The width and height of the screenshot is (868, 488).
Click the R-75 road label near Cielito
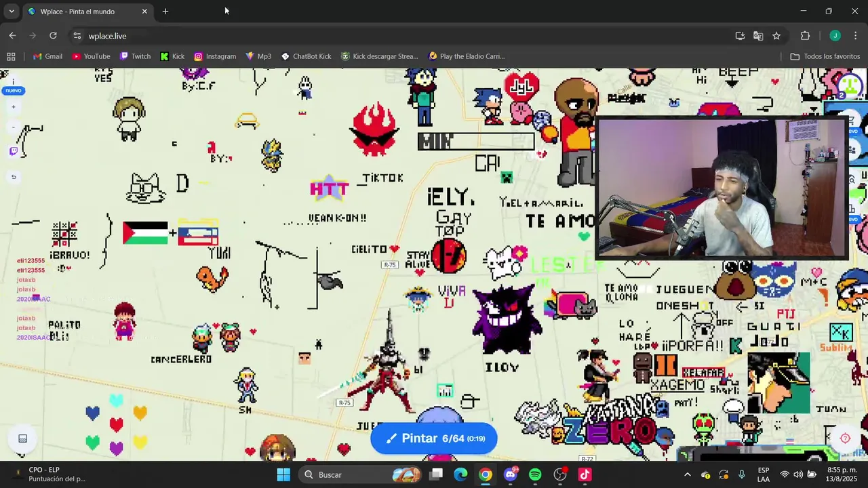[x=389, y=265]
